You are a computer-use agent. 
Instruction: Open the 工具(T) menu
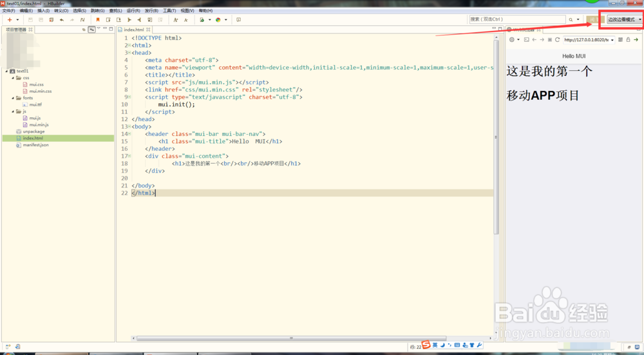(x=169, y=11)
